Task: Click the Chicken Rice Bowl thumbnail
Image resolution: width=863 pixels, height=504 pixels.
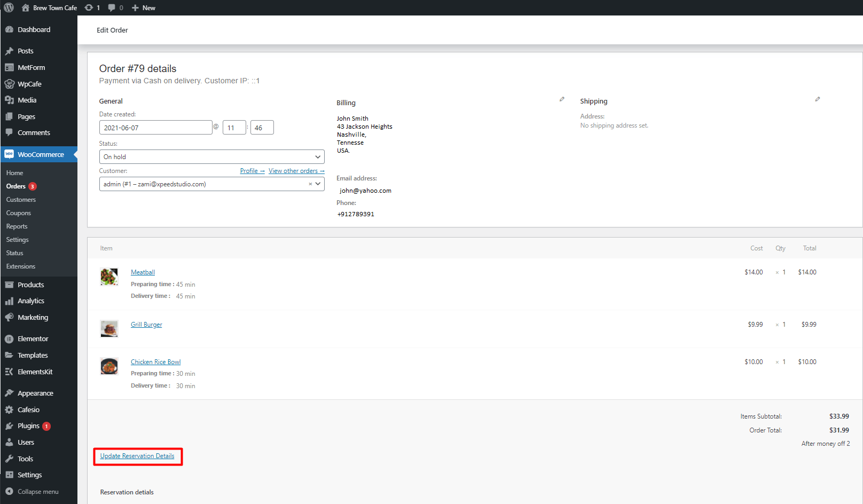Action: [x=109, y=366]
